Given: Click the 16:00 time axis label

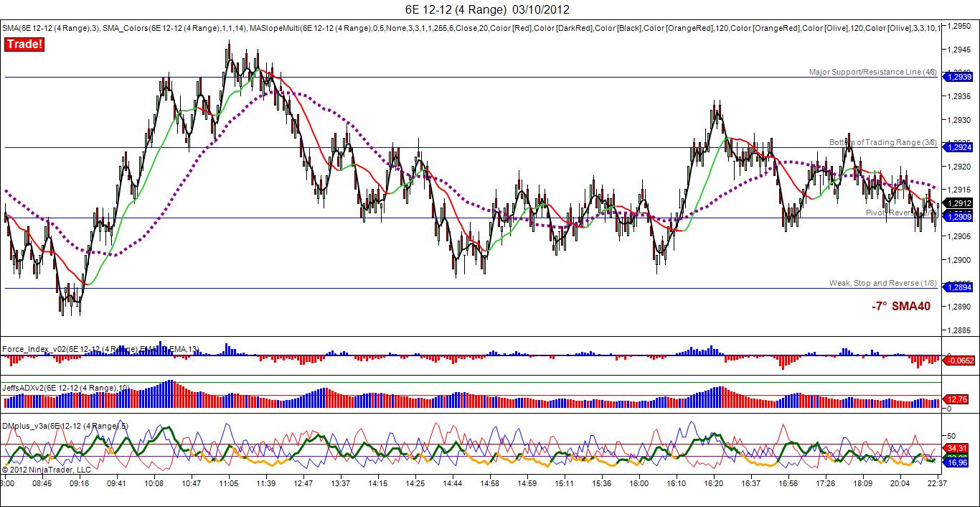Looking at the screenshot, I should 639,484.
